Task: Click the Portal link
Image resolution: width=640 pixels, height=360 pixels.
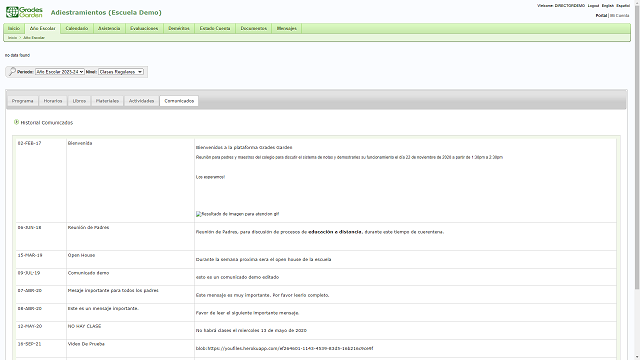Action: (x=601, y=16)
